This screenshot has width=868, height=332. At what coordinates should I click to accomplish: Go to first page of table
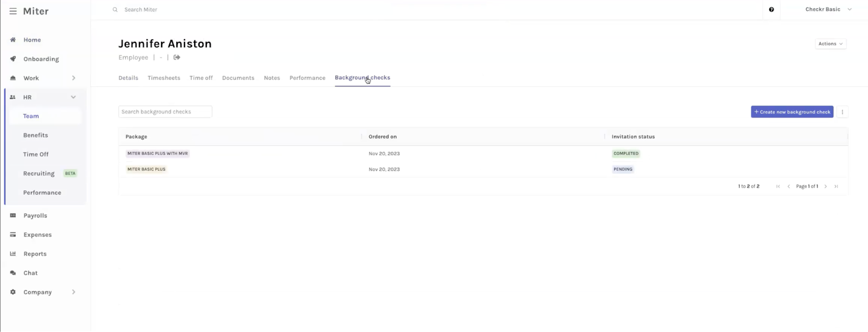pyautogui.click(x=778, y=187)
